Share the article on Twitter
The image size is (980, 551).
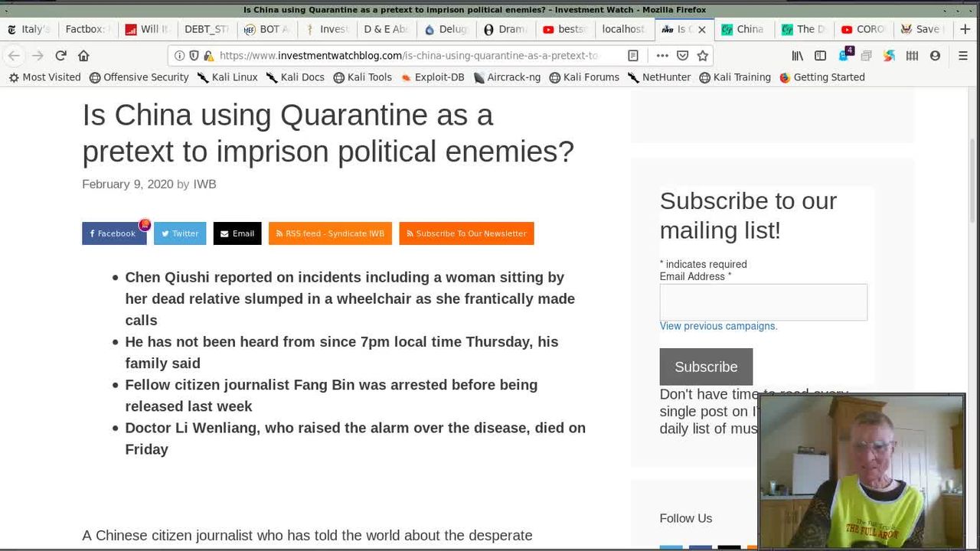click(x=180, y=233)
